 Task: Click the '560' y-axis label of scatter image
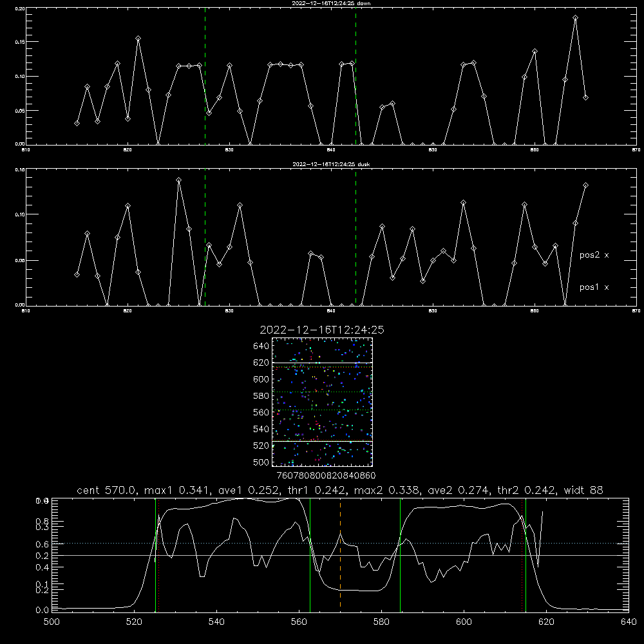point(261,412)
